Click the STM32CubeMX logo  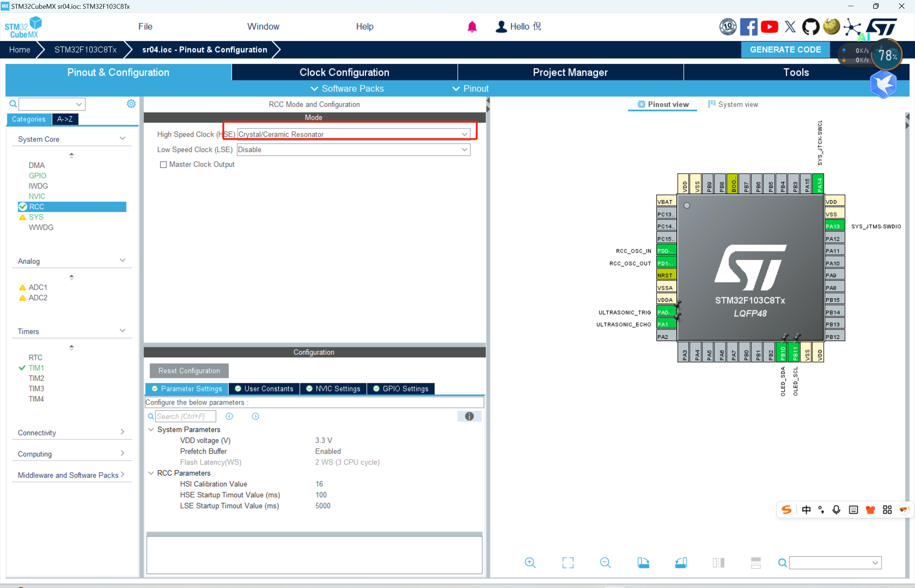click(23, 27)
